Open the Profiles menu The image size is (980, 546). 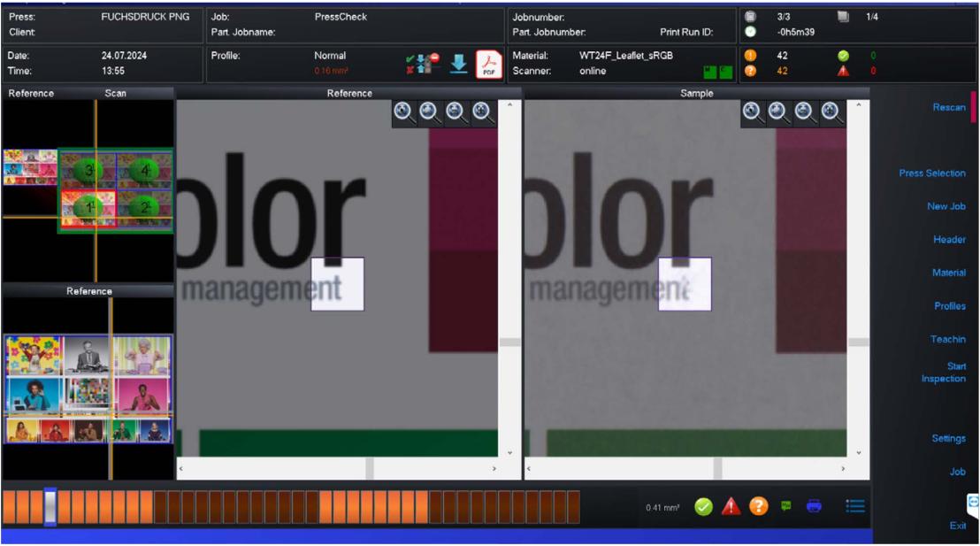tap(949, 306)
